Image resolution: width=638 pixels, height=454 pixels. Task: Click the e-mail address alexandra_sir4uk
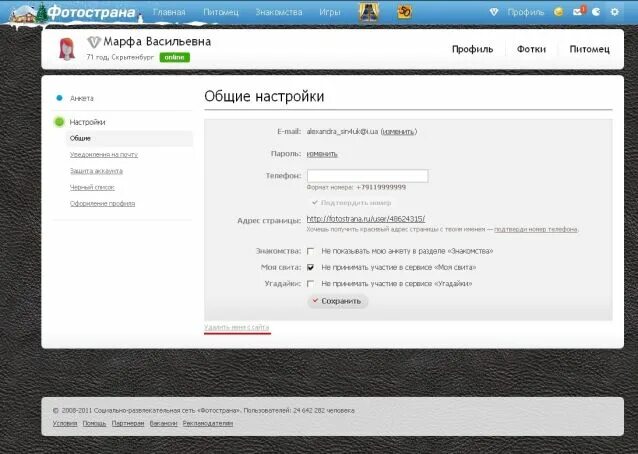click(x=342, y=131)
